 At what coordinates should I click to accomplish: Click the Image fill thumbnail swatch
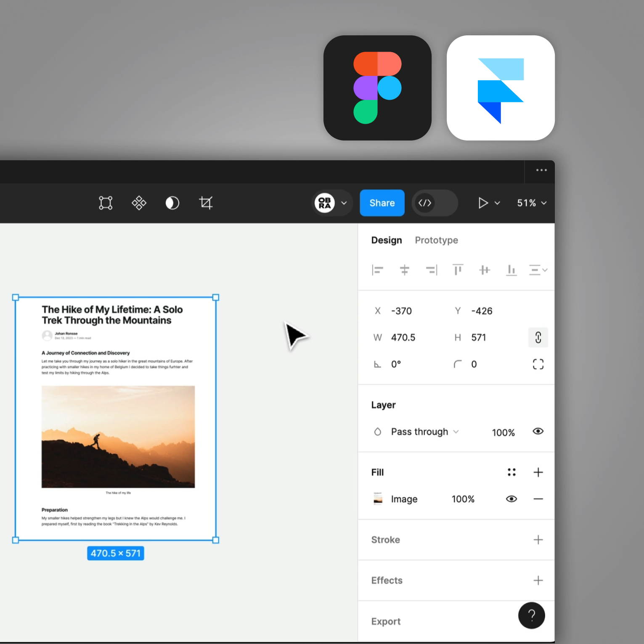(378, 498)
